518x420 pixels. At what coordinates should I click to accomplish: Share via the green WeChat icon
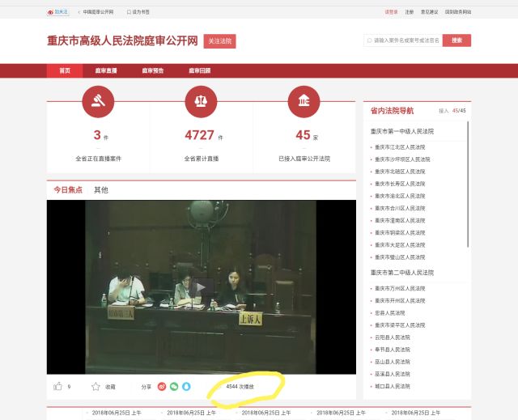[174, 386]
